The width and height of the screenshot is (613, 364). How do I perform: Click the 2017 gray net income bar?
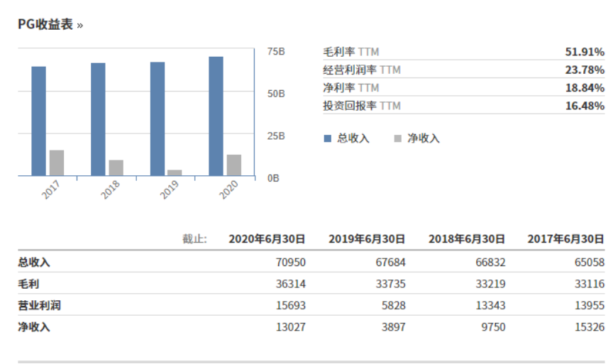click(57, 163)
